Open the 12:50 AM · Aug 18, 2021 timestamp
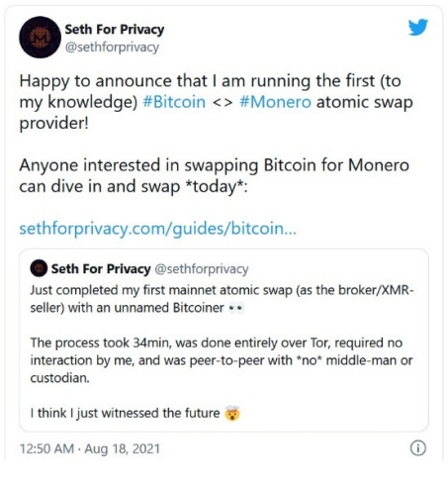This screenshot has width=448, height=487. [x=90, y=448]
